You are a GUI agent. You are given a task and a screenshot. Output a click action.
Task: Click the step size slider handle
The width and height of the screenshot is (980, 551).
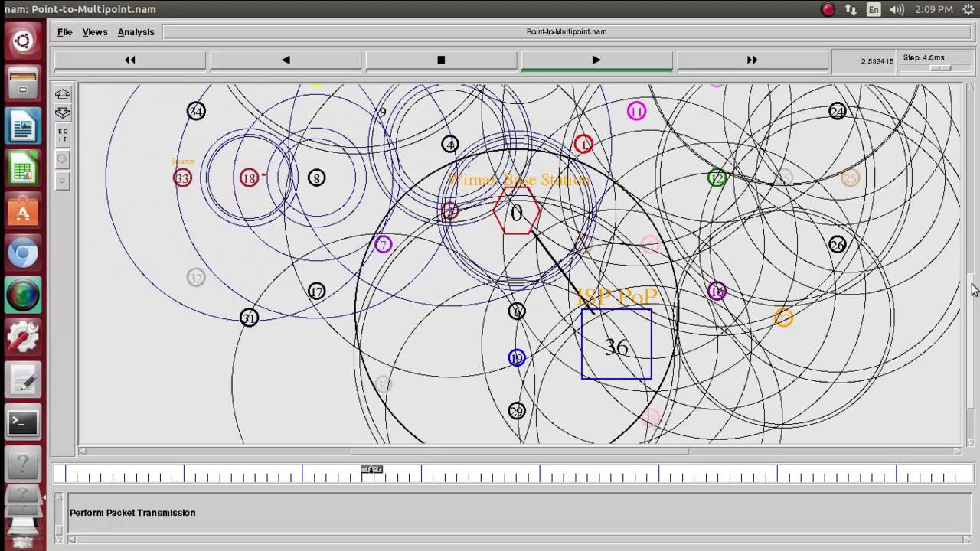pyautogui.click(x=940, y=68)
